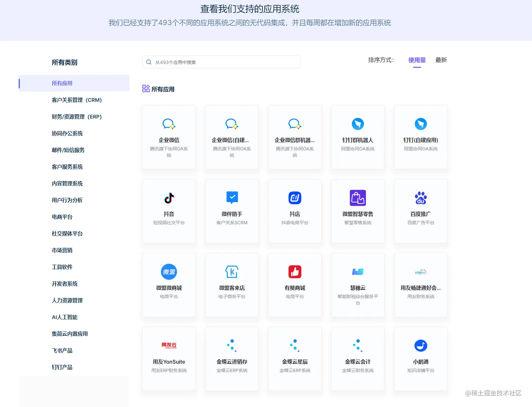
Task: Choose the 客户服务系统 category
Action: (67, 167)
